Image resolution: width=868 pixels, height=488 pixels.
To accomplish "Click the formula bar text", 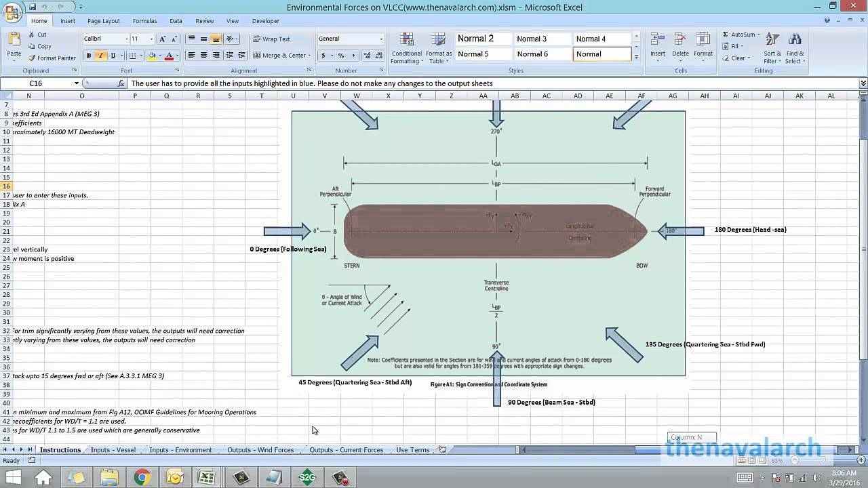I will 311,83.
